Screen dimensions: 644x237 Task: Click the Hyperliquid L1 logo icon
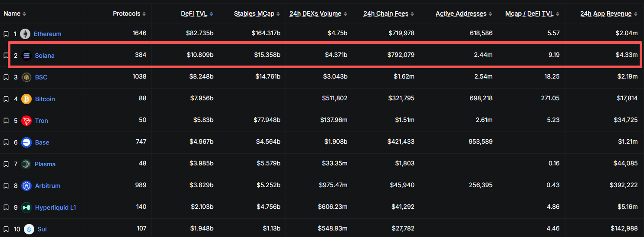pos(26,207)
